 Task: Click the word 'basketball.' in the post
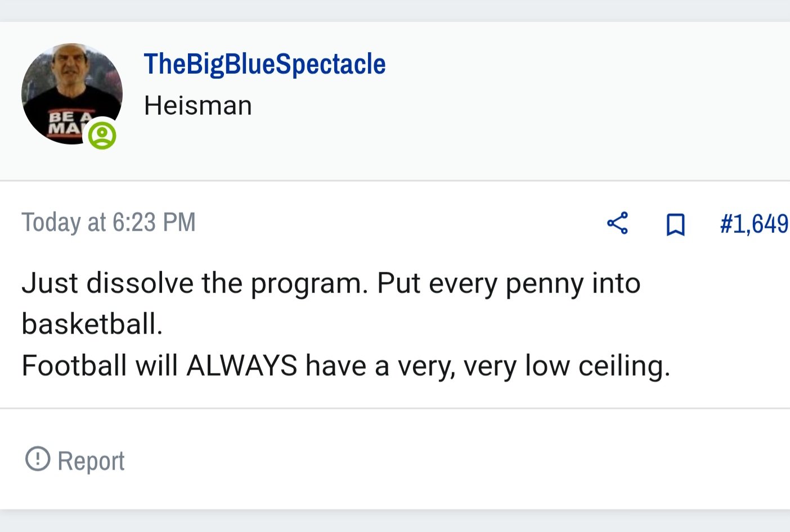[x=92, y=324]
